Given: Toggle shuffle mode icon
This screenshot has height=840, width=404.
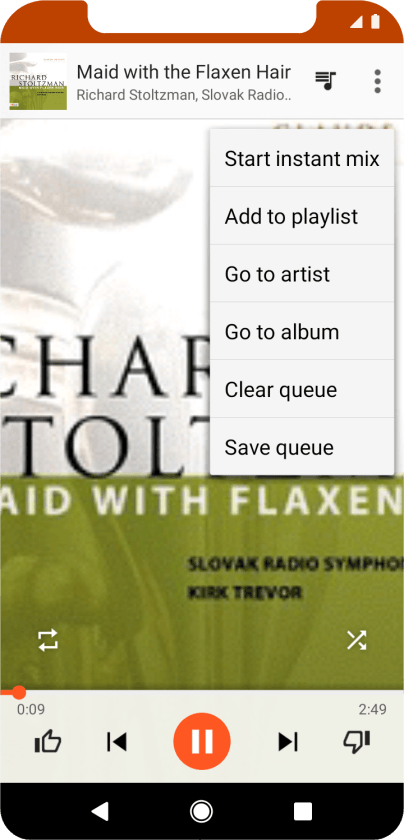Looking at the screenshot, I should coord(356,640).
